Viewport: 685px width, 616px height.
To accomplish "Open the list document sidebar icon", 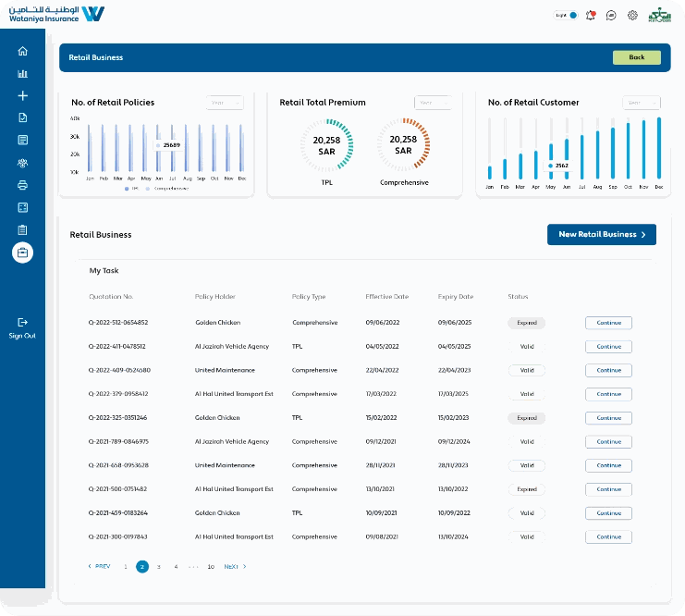I will click(23, 140).
